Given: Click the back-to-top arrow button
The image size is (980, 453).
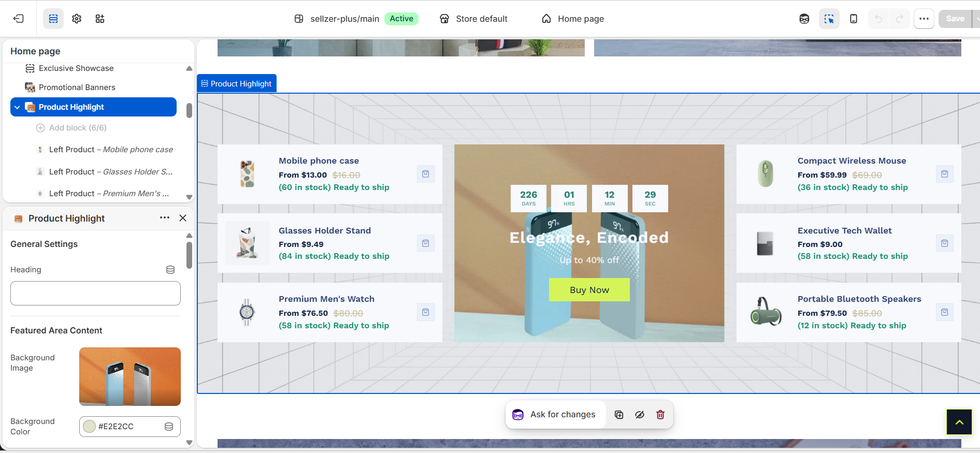Looking at the screenshot, I should [x=959, y=422].
